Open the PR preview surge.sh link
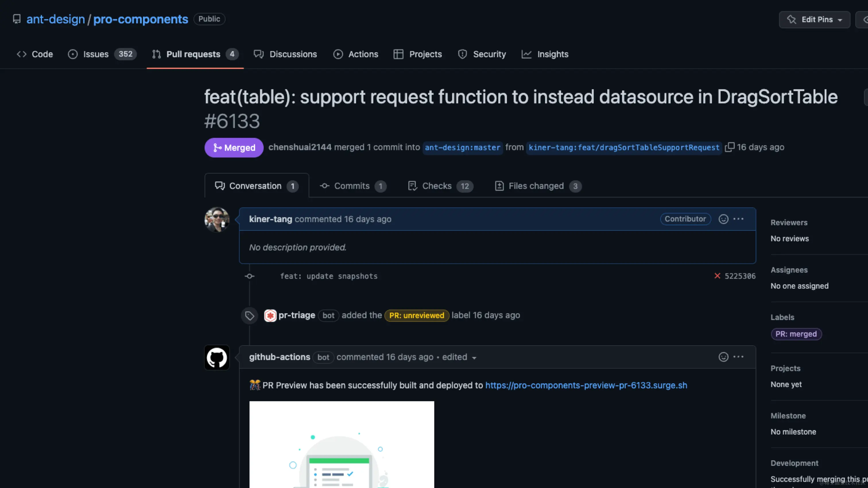The image size is (868, 488). tap(586, 385)
